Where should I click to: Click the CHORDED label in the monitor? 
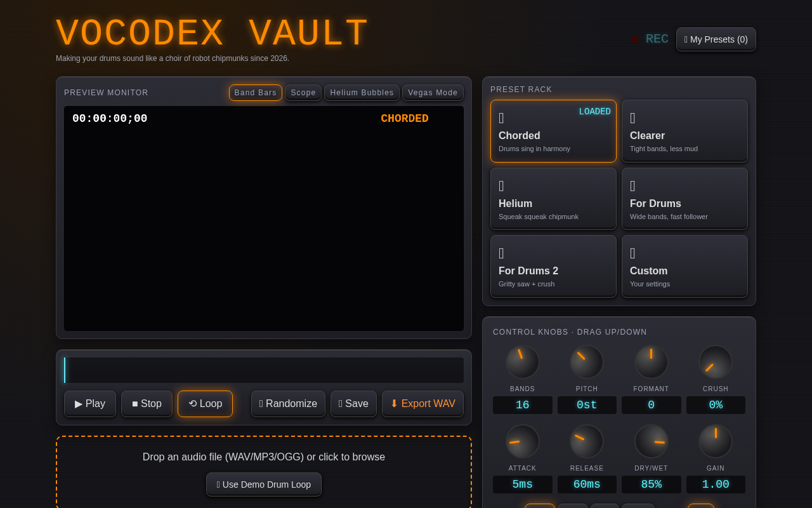405,119
